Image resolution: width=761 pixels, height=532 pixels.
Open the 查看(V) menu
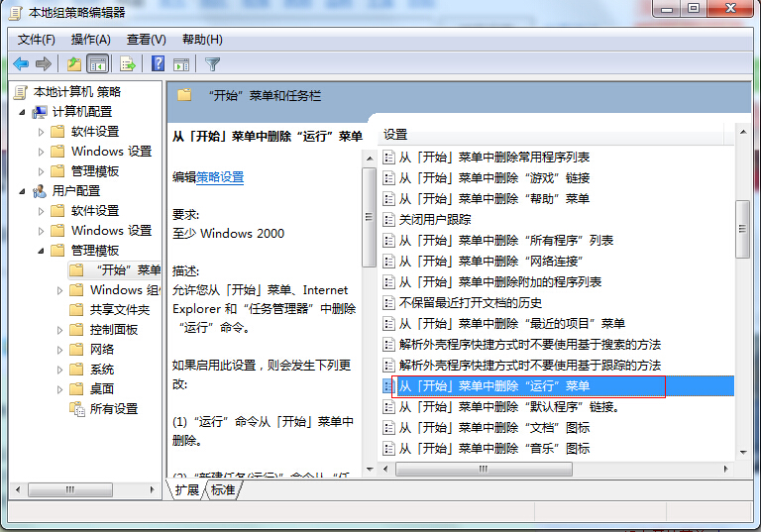146,39
